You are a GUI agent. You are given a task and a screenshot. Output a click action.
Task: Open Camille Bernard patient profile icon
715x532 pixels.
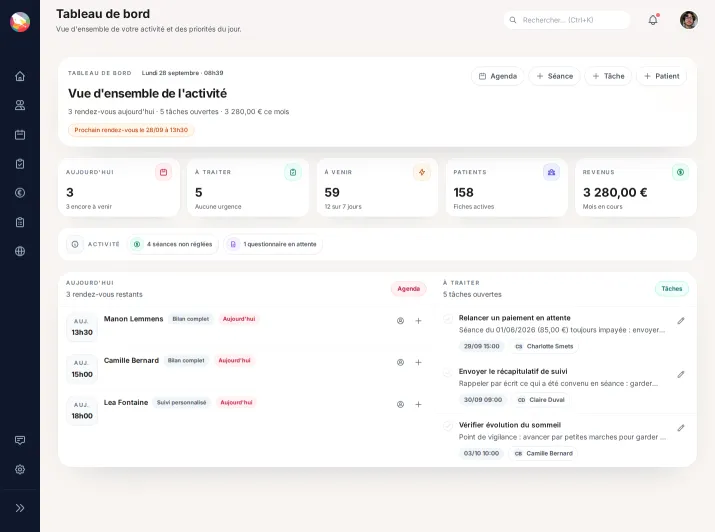[400, 362]
